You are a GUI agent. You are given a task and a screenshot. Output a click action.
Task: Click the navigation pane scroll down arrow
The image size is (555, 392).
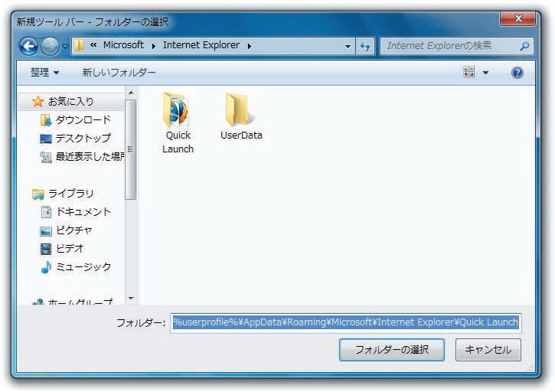[x=131, y=299]
